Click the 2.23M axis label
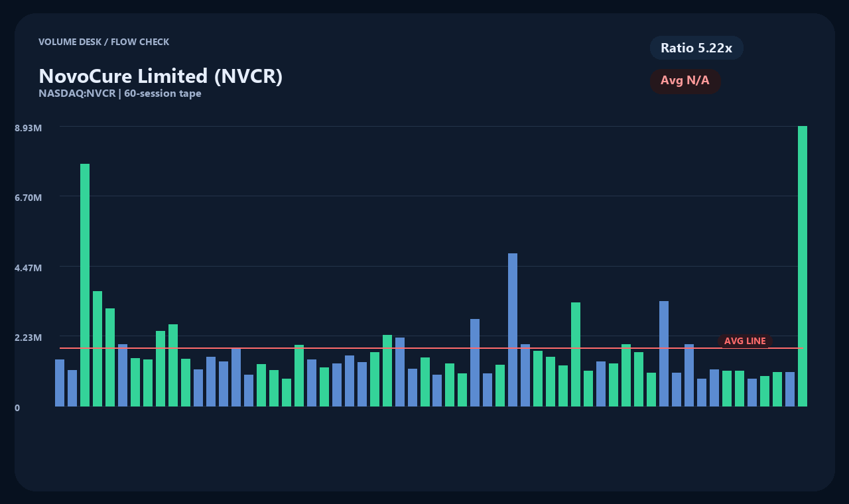This screenshot has height=504, width=849. 29,338
